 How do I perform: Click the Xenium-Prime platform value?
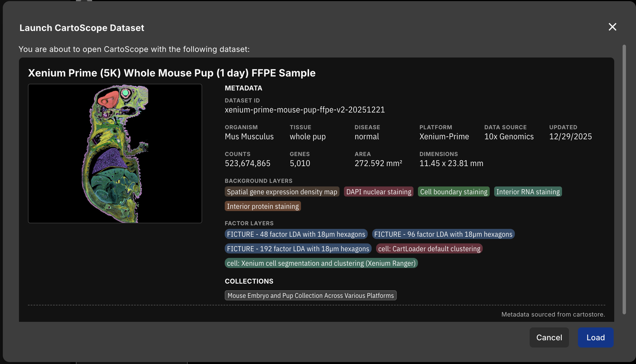coord(444,136)
